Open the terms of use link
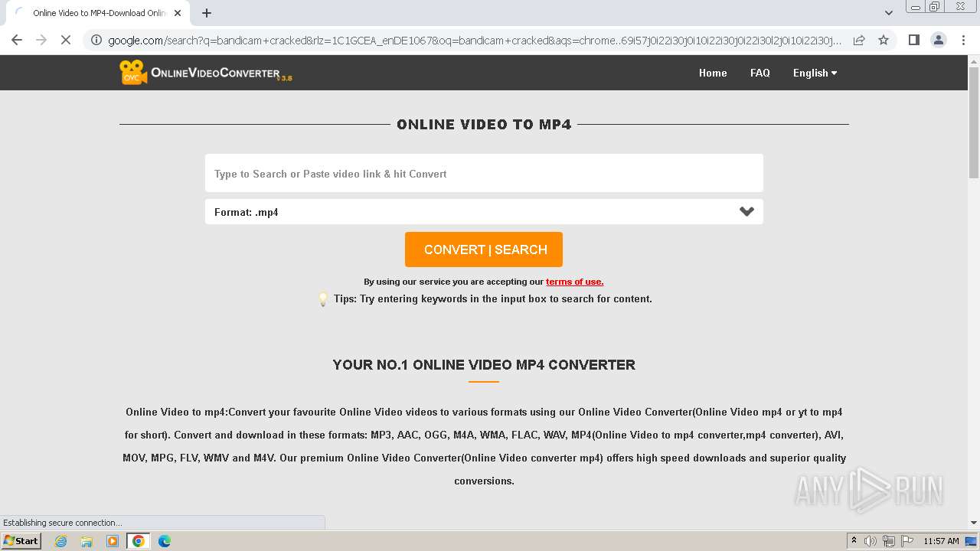Image resolution: width=980 pixels, height=551 pixels. point(574,282)
